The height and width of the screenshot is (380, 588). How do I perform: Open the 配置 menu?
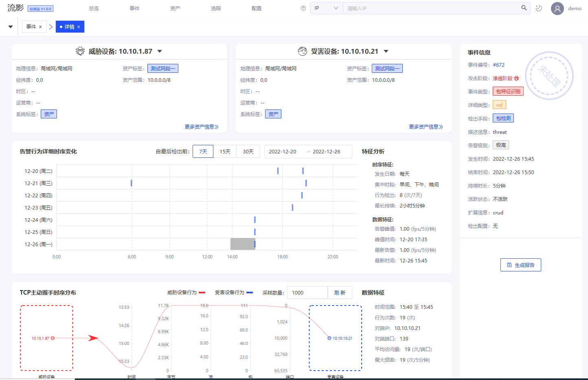257,8
